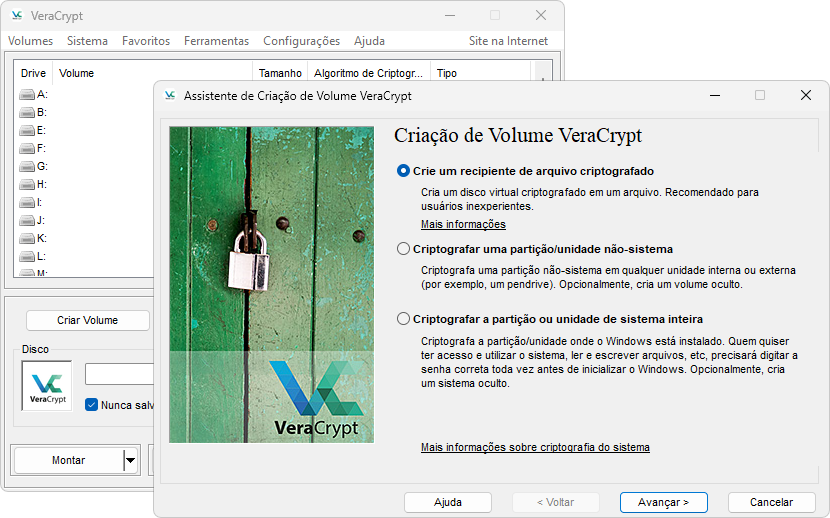Sort by the Tamanho column header
This screenshot has width=830, height=518.
[281, 73]
